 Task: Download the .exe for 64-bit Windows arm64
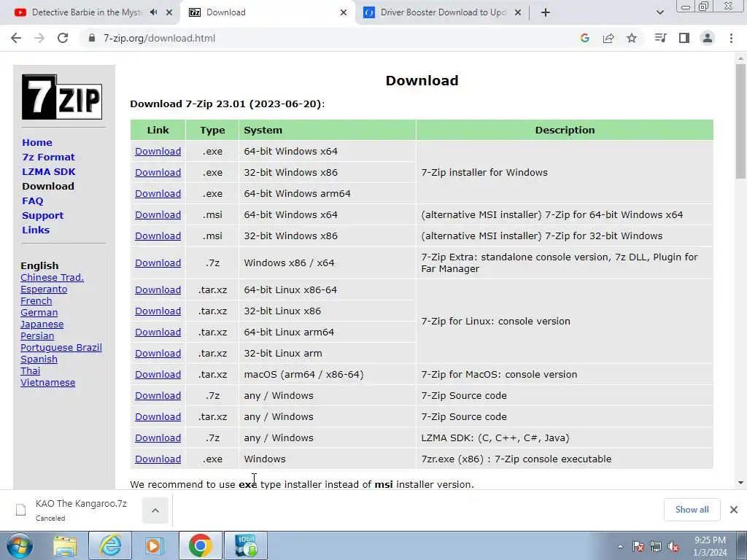pyautogui.click(x=158, y=194)
